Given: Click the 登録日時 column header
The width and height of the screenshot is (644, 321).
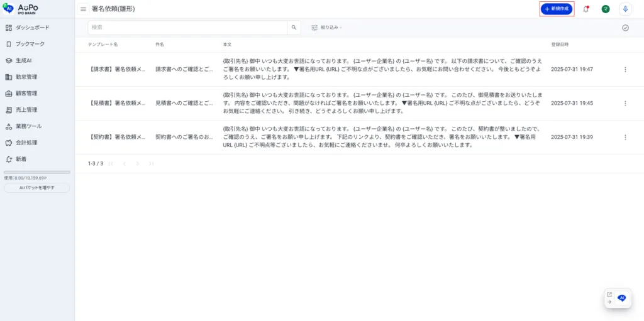Looking at the screenshot, I should [x=560, y=45].
